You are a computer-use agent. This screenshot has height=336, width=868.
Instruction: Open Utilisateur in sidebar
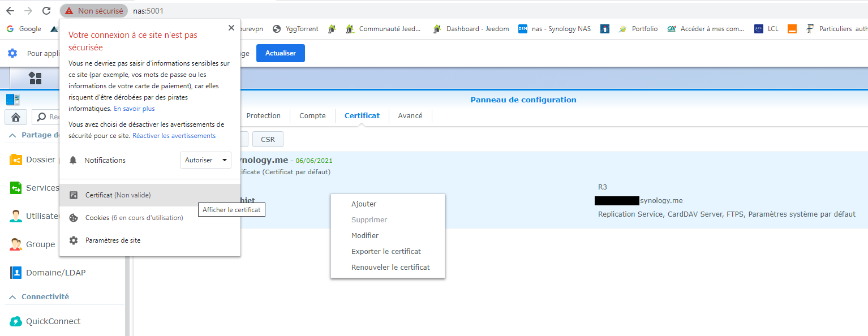click(x=35, y=216)
